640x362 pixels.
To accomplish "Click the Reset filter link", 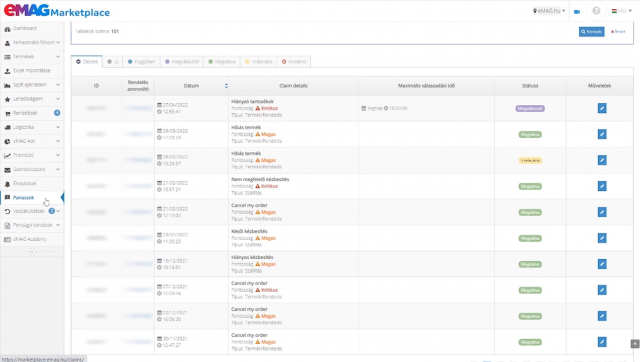I will [x=618, y=31].
